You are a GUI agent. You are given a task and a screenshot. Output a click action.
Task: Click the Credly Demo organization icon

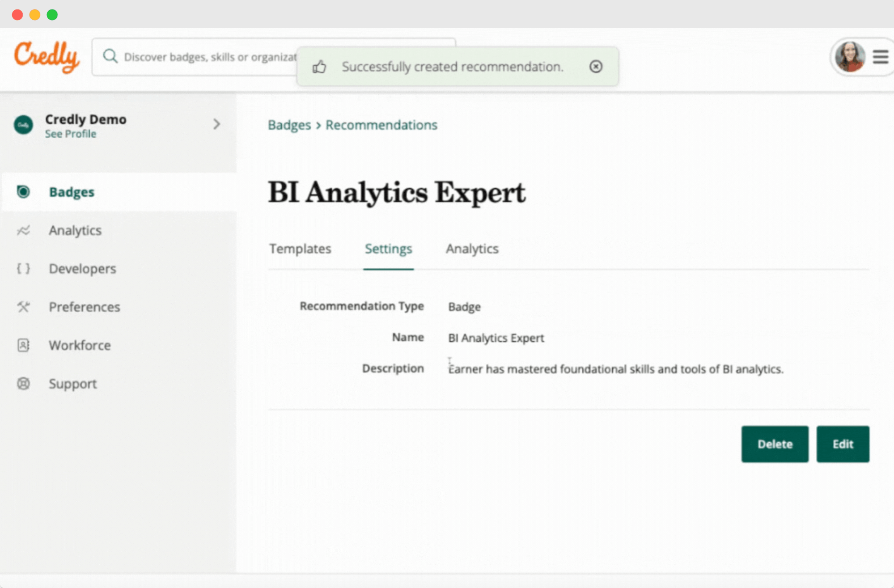(23, 125)
